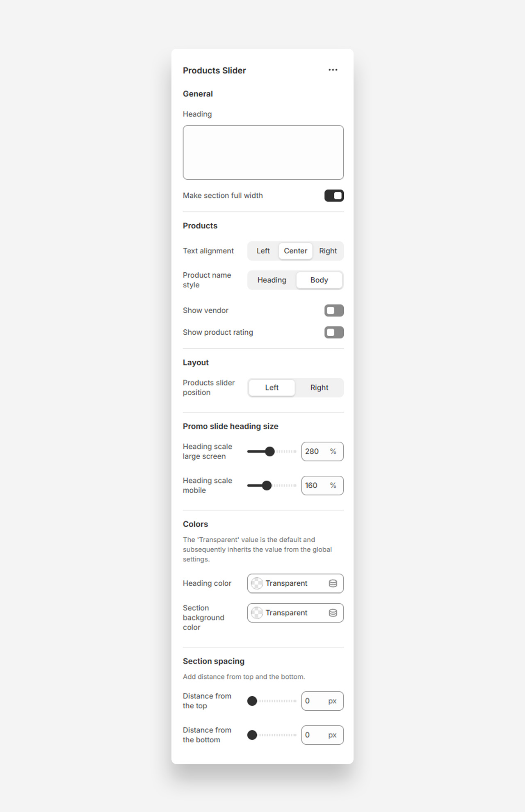Move products slider position to Right
Screen dimensions: 525x812
click(x=319, y=388)
